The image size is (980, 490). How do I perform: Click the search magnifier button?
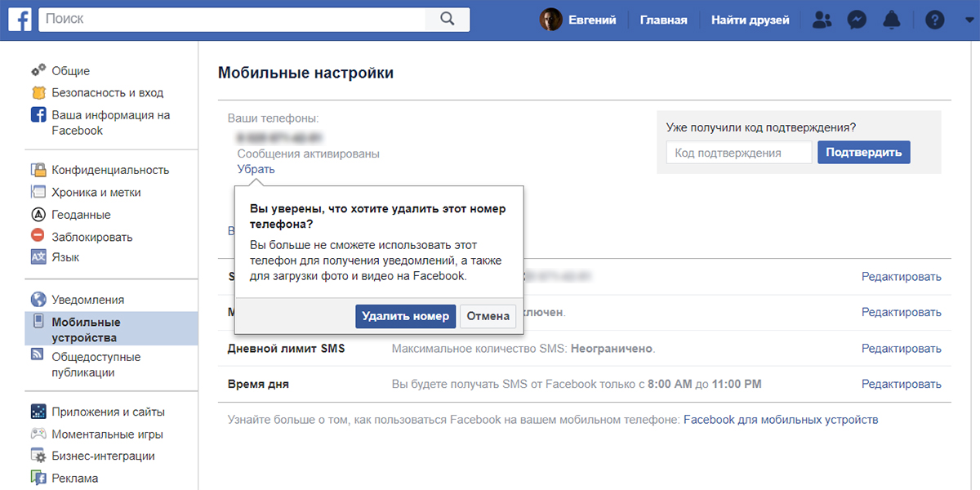click(x=447, y=19)
